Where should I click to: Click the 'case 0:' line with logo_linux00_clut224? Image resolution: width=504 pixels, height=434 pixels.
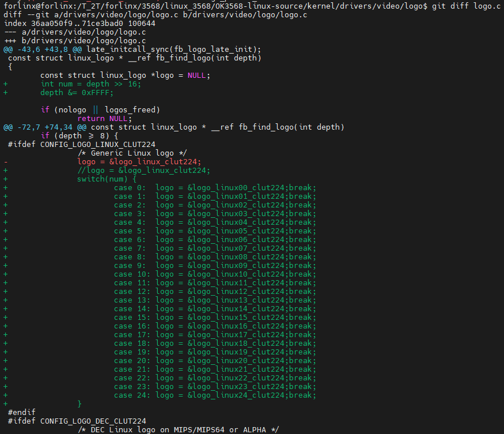coord(215,187)
